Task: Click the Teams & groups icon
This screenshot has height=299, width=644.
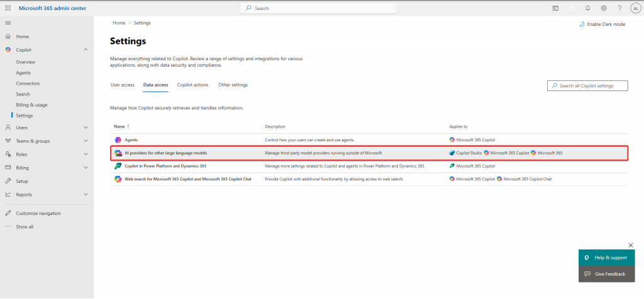Action: (x=8, y=141)
